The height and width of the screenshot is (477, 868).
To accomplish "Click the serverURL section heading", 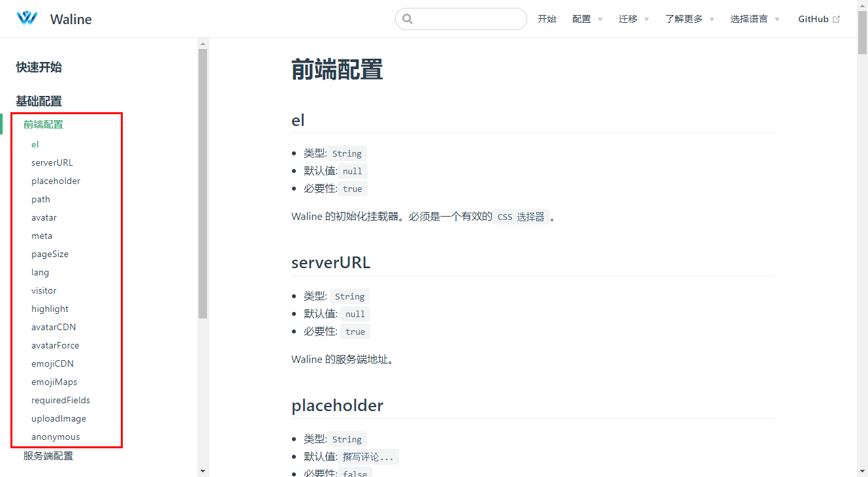I will point(330,263).
